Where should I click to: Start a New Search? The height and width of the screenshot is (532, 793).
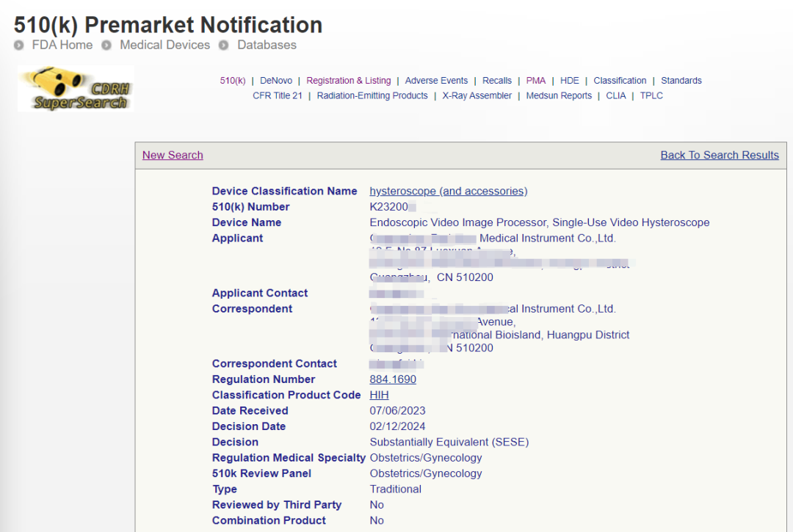pos(172,155)
